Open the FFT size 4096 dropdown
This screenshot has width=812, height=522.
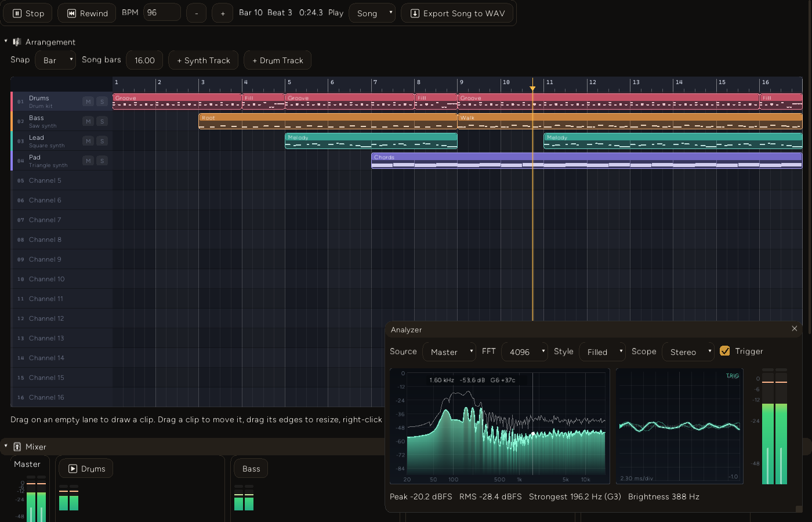pyautogui.click(x=524, y=351)
